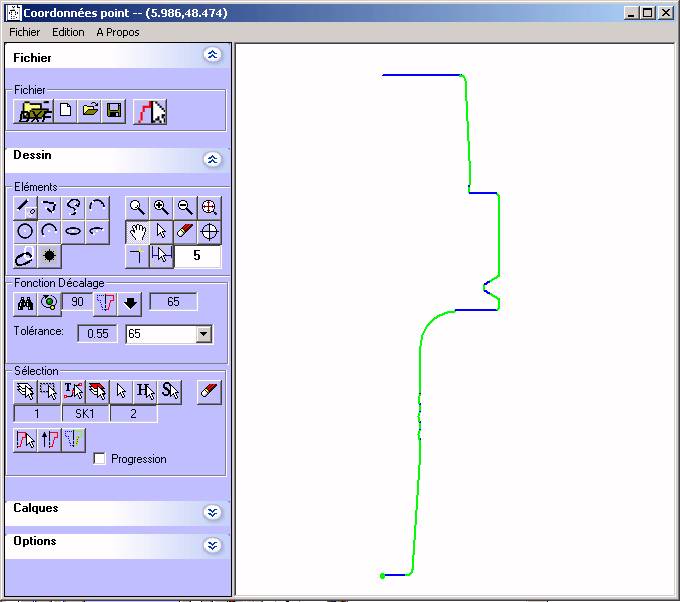The width and height of the screenshot is (680, 602).
Task: Open the Fichier menu
Action: pyautogui.click(x=25, y=33)
